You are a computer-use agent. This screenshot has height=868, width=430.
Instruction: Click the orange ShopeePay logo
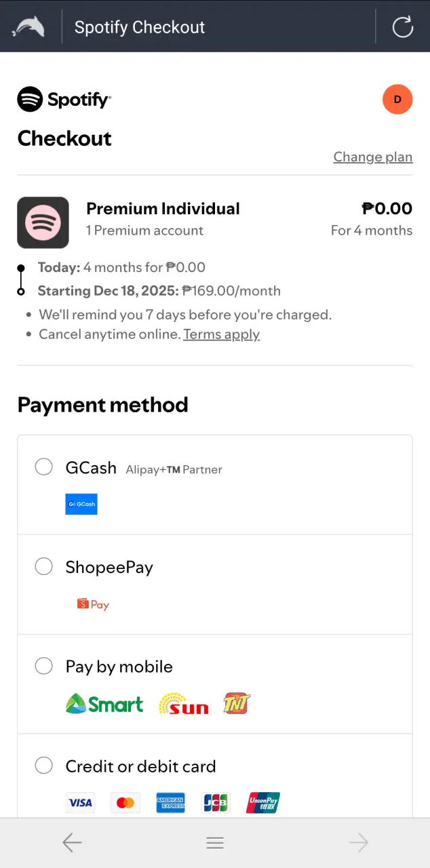93,604
